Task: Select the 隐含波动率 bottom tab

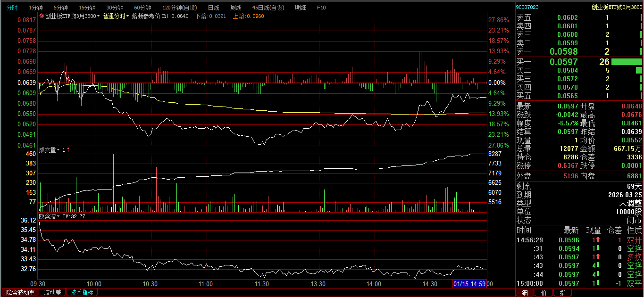Action: tap(20, 292)
